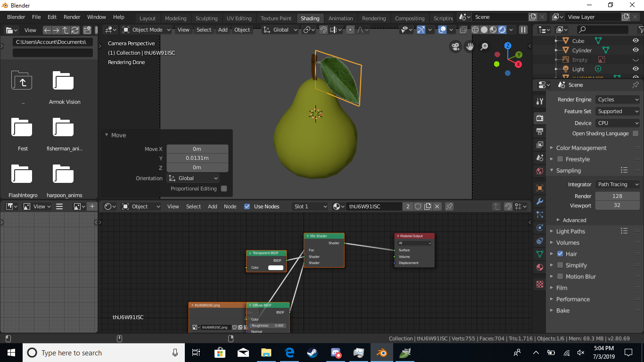Image resolution: width=644 pixels, height=362 pixels.
Task: Switch to camera view in viewport
Action: 455,46
